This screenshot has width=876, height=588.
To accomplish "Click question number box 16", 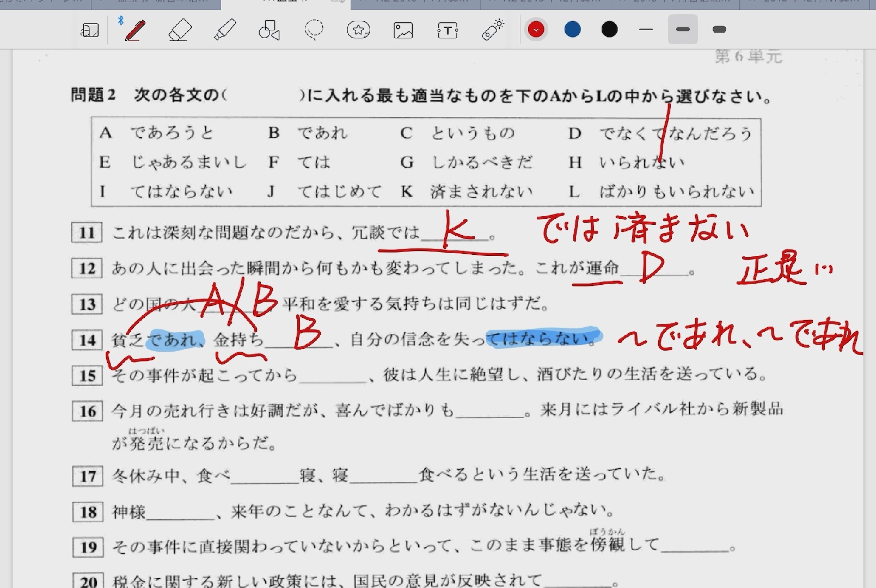I will [x=87, y=412].
